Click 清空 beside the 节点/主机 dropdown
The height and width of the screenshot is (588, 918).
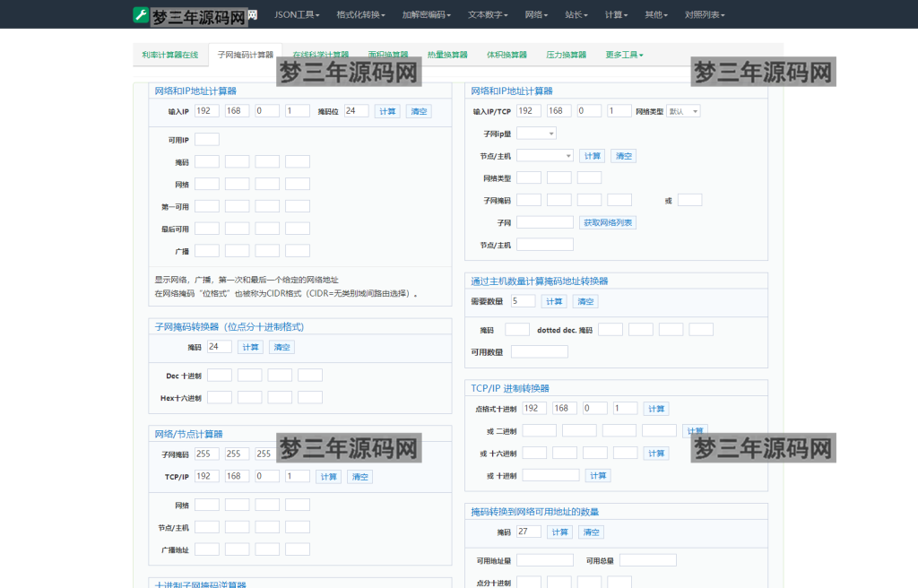click(x=624, y=156)
